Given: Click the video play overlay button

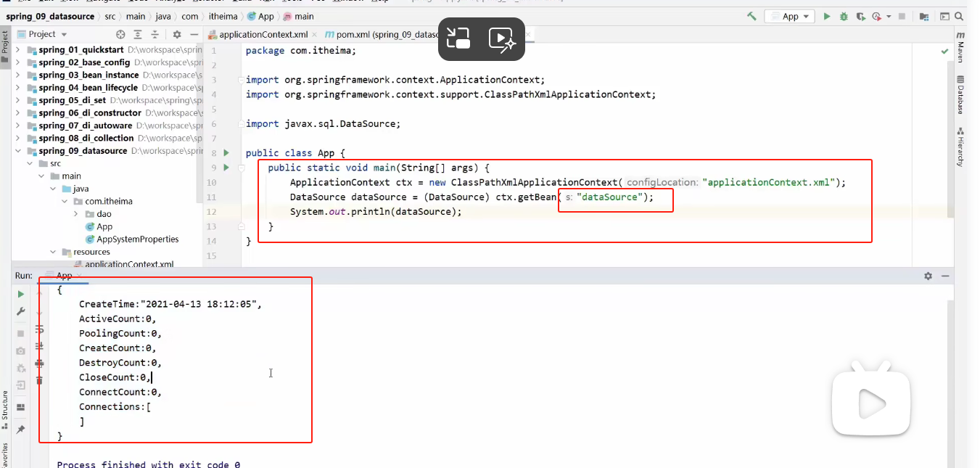Looking at the screenshot, I should point(502,38).
